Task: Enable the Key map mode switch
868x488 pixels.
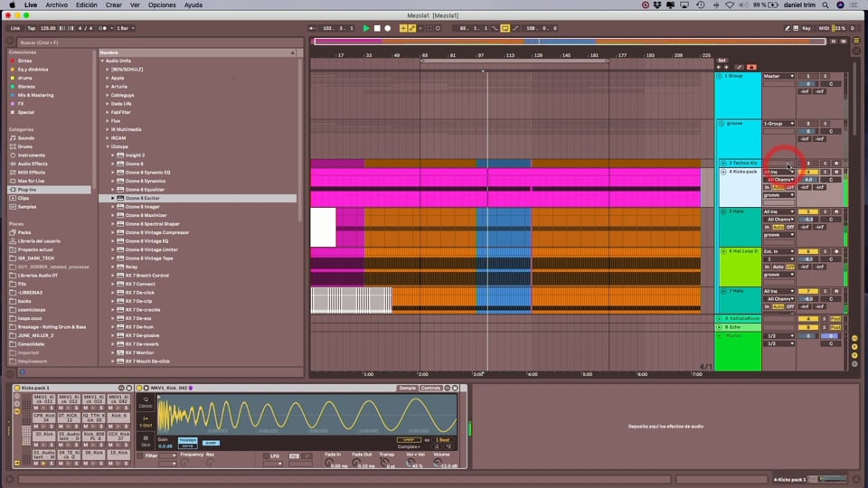Action: click(x=807, y=28)
